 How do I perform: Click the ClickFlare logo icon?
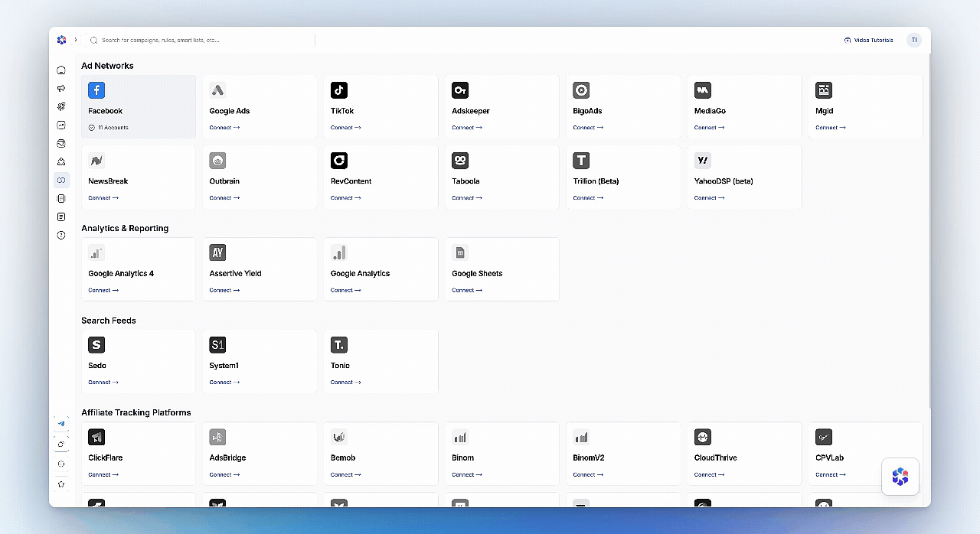click(x=96, y=438)
